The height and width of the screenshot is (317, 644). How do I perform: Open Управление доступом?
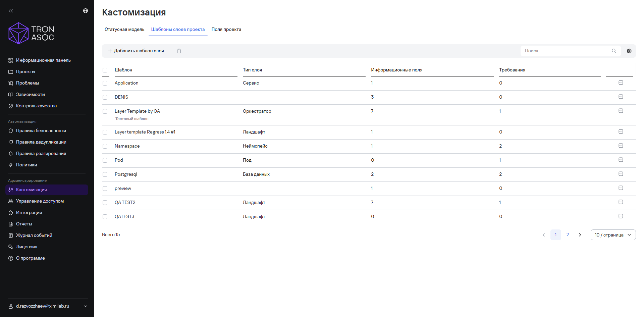coord(47,201)
